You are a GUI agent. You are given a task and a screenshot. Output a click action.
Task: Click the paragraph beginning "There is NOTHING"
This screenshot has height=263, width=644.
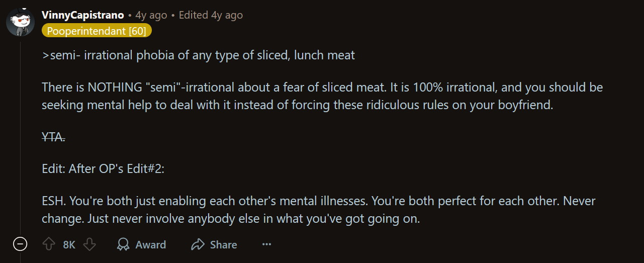[322, 96]
